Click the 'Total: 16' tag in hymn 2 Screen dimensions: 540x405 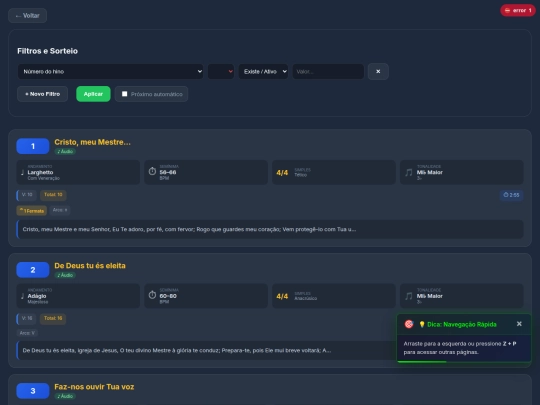(53, 319)
